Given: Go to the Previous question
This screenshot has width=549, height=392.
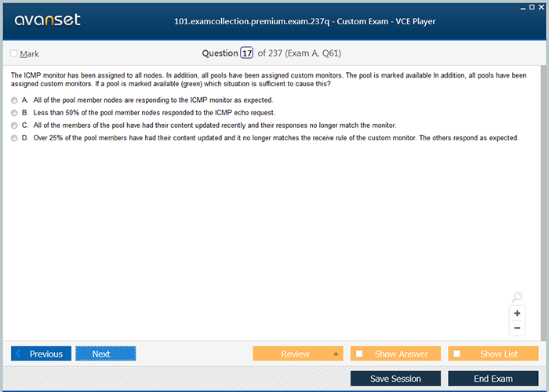Looking at the screenshot, I should [41, 354].
